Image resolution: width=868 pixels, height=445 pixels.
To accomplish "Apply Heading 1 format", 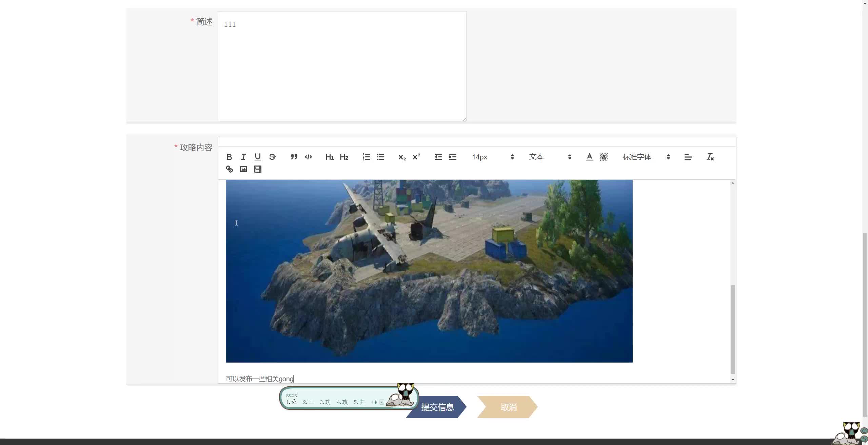I will 330,157.
